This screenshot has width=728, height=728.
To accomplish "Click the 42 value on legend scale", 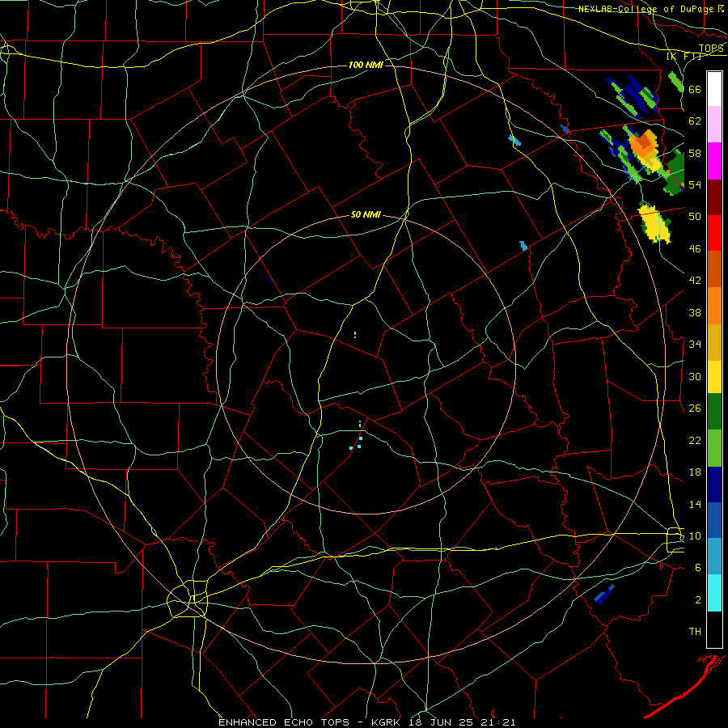I will (x=695, y=281).
